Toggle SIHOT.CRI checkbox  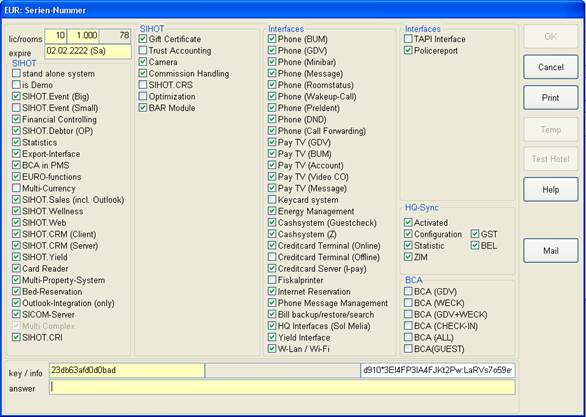[x=16, y=337]
